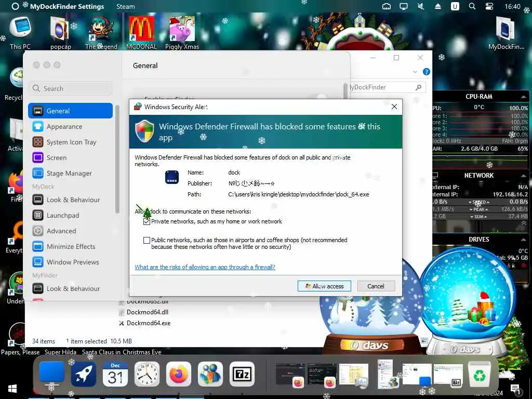Viewport: 532px width, 399px height.
Task: Open the Steam menu in menu bar
Action: [126, 6]
